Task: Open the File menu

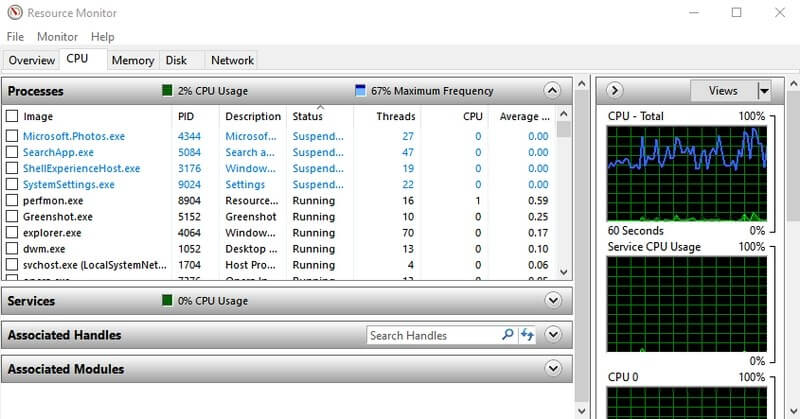Action: pyautogui.click(x=15, y=37)
